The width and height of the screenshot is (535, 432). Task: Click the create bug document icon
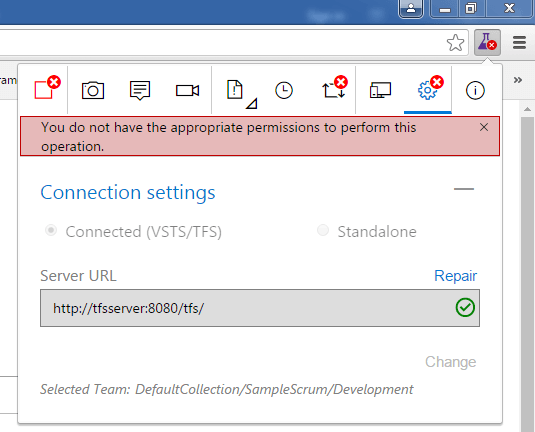[x=235, y=90]
